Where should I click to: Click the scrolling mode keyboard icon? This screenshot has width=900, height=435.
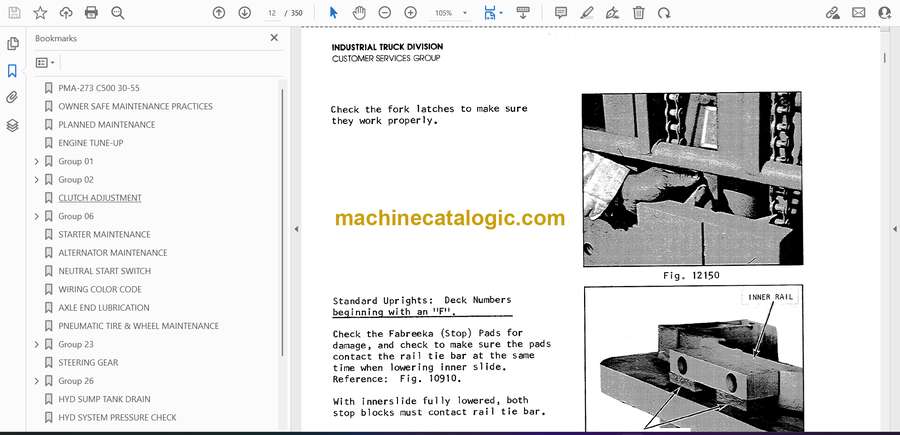coord(522,13)
